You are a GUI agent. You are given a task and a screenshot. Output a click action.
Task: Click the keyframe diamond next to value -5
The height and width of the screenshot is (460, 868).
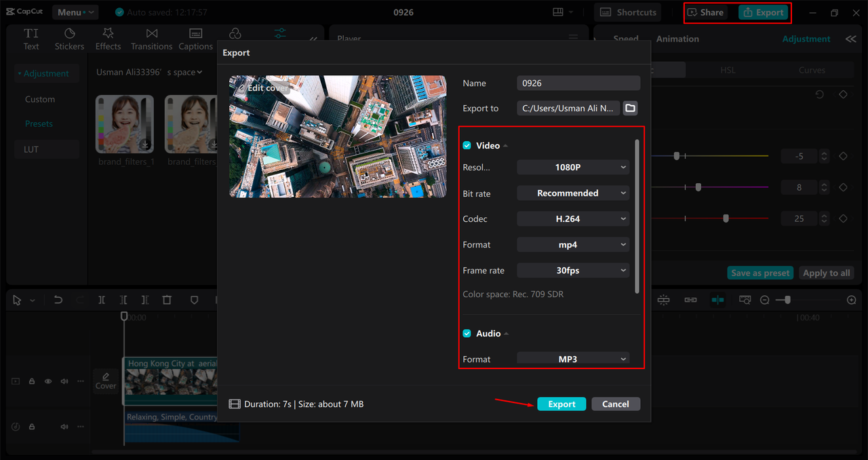coord(843,156)
